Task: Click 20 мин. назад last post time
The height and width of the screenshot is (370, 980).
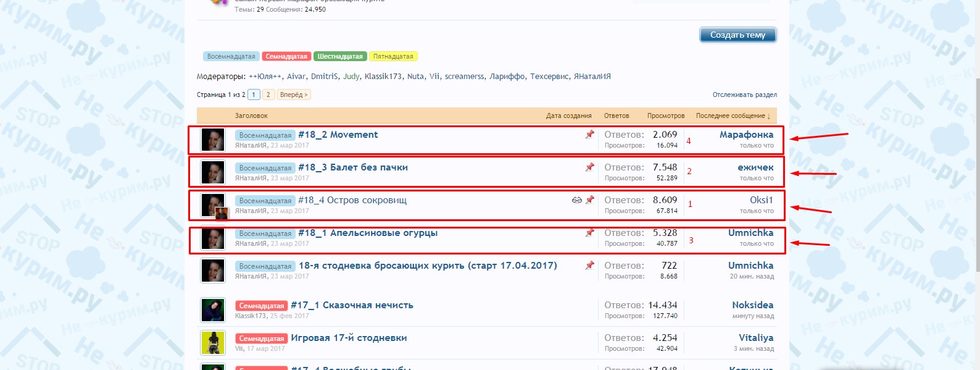Action: tap(752, 277)
